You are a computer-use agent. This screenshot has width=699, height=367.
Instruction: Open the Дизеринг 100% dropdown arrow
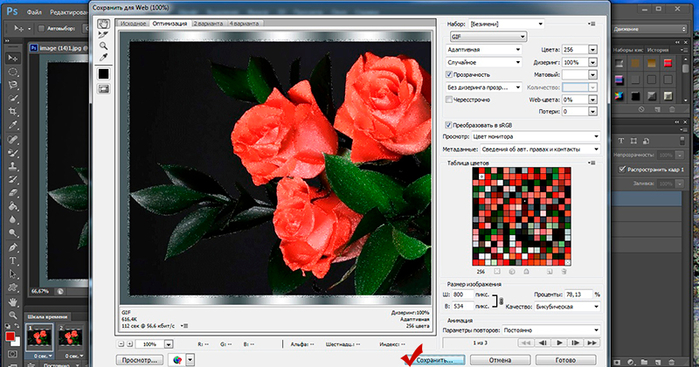point(592,62)
